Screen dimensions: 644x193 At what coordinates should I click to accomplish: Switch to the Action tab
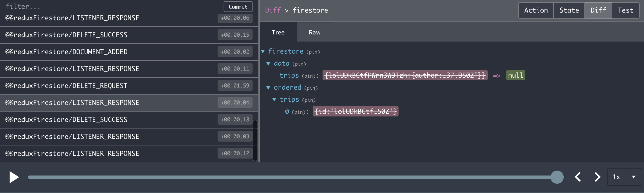pos(536,10)
